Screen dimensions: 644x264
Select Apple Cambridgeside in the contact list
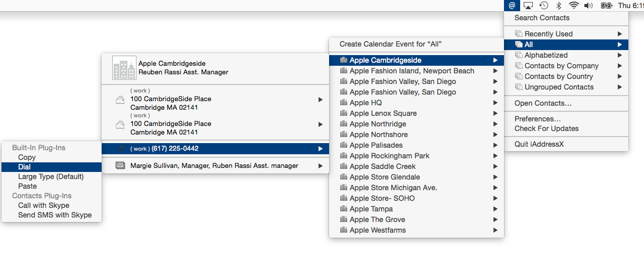417,60
